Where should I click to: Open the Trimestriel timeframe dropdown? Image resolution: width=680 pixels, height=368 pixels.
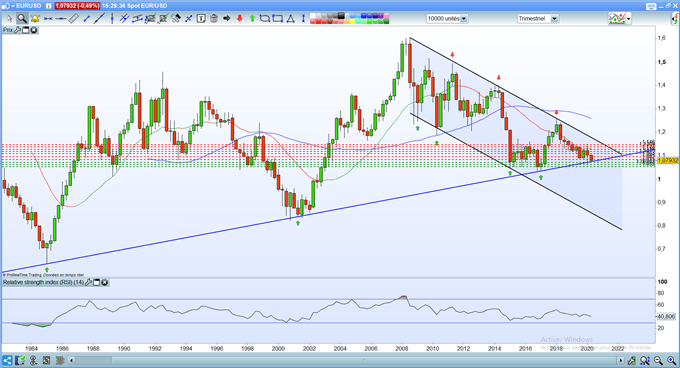(x=554, y=19)
